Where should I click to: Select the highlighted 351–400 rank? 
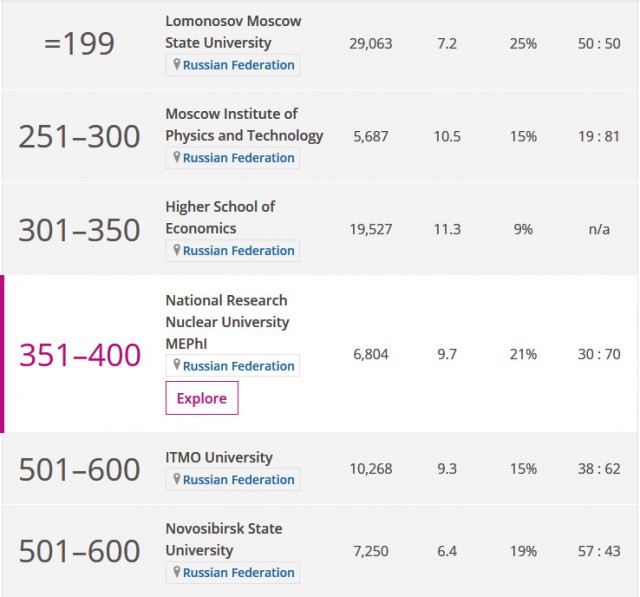pyautogui.click(x=80, y=355)
